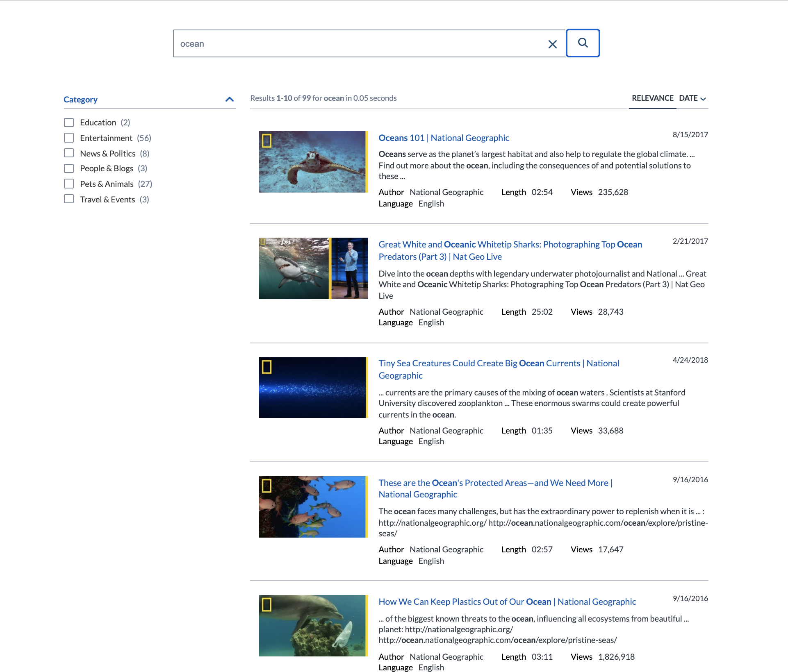Viewport: 788px width, 672px height.
Task: Open Great White and Oceanic Whitetip Sharks link
Action: (x=510, y=250)
